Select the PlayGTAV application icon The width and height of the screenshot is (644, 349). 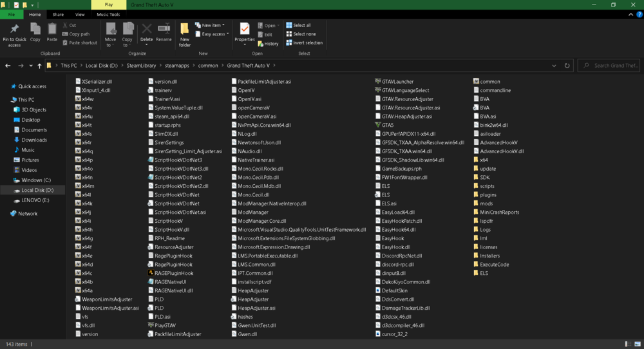[151, 325]
